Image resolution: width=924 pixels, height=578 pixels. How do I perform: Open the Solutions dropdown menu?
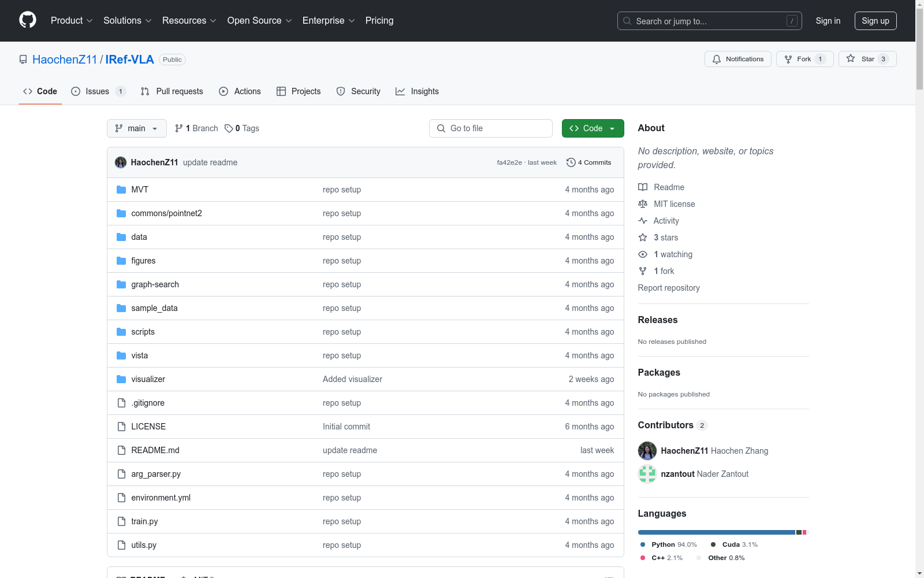(x=128, y=20)
